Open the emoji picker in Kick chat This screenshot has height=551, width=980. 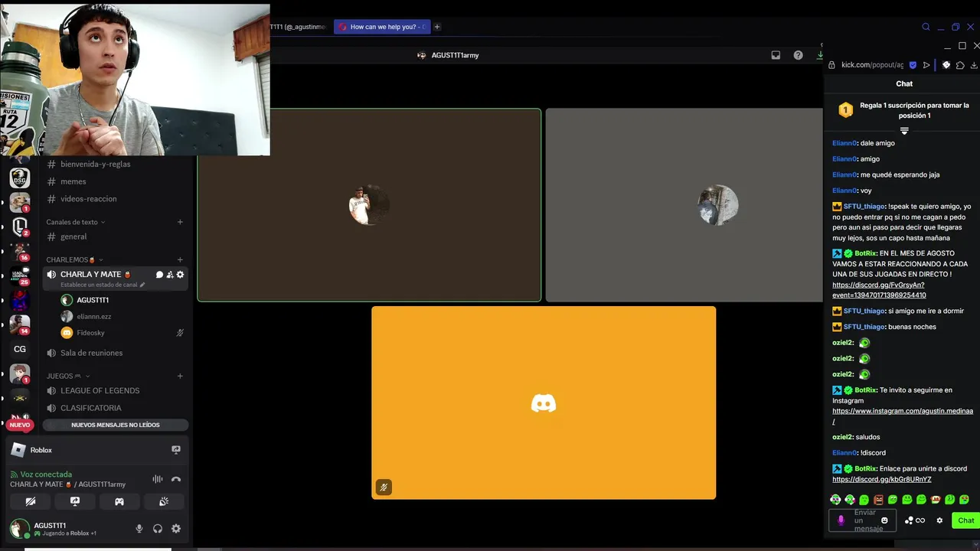[884, 520]
